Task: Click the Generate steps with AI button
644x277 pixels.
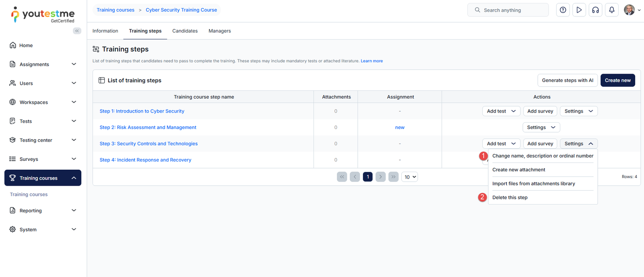Action: pyautogui.click(x=567, y=80)
